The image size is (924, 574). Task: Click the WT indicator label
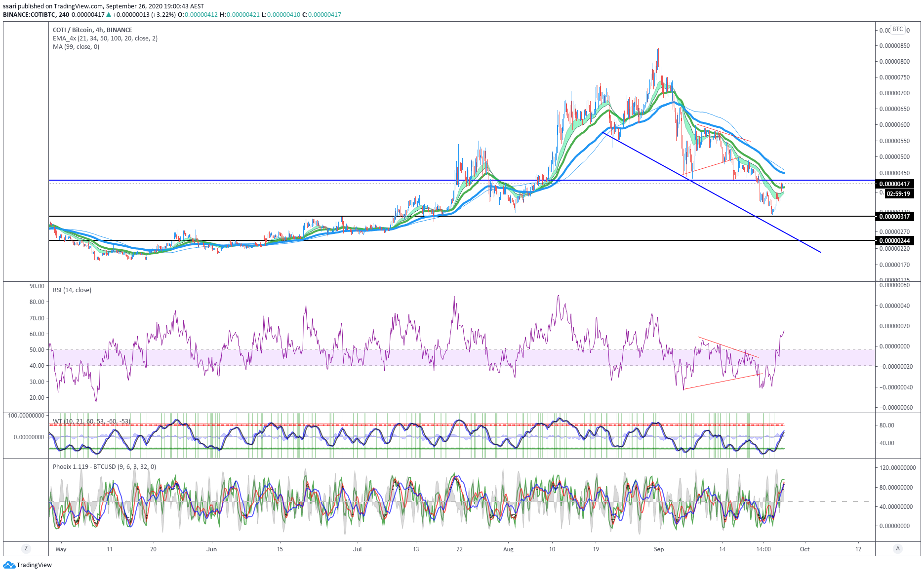point(91,421)
